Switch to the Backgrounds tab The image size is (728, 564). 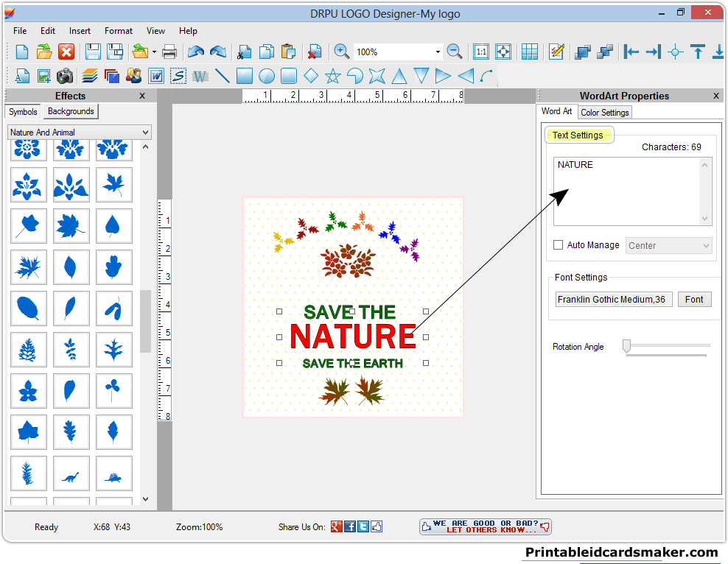point(71,111)
